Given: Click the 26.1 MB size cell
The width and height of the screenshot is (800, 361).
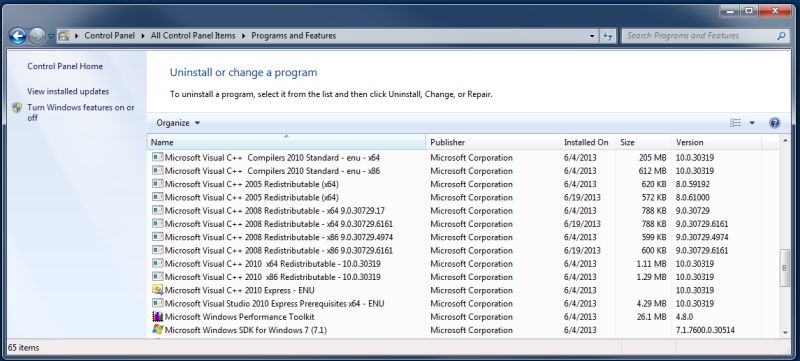Looking at the screenshot, I should click(652, 317).
